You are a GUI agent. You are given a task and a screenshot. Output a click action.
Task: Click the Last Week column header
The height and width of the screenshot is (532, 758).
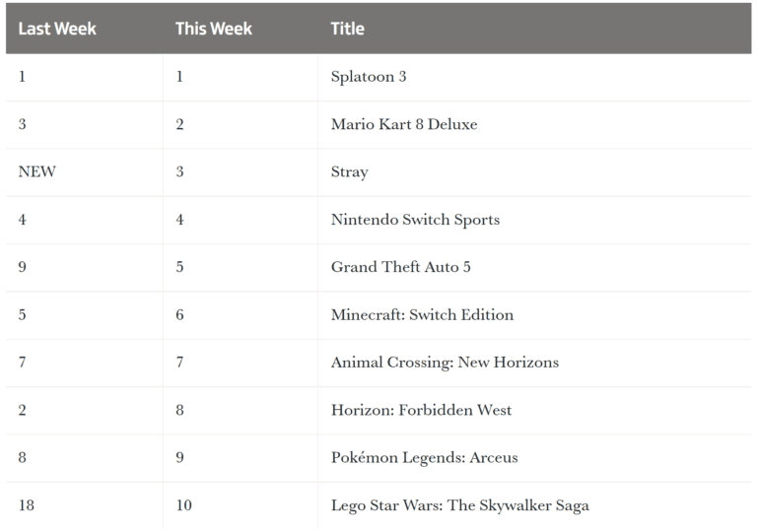(57, 29)
